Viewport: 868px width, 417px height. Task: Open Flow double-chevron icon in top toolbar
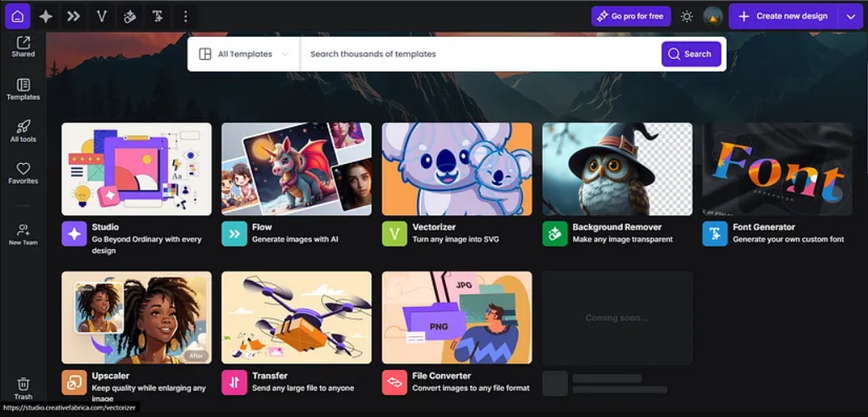coord(73,16)
